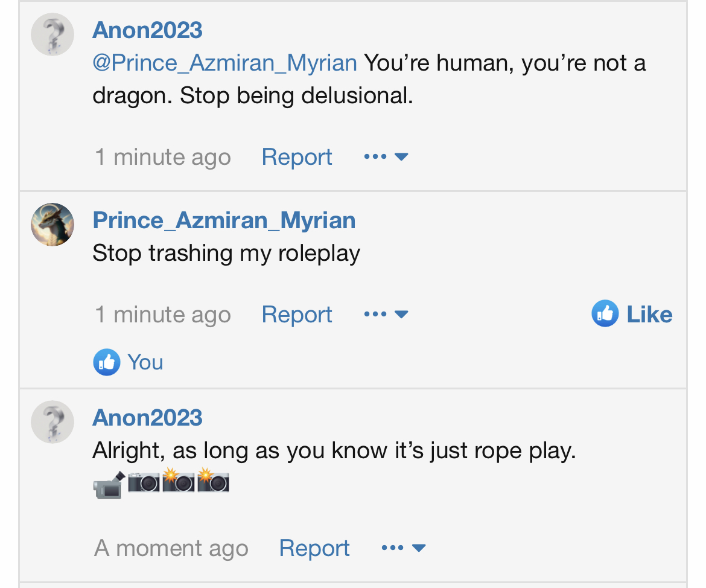Expand options arrow on the last comment

(x=419, y=548)
